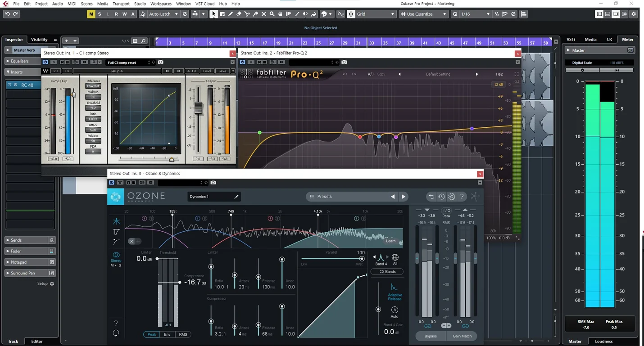Open Ozone history clock icon
The image size is (644, 346).
(441, 197)
